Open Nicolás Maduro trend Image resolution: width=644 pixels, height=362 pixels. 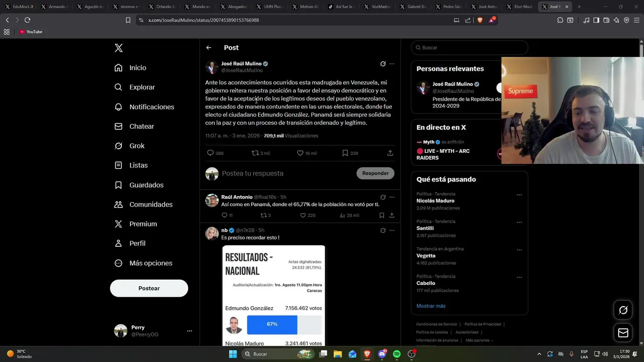click(x=435, y=201)
